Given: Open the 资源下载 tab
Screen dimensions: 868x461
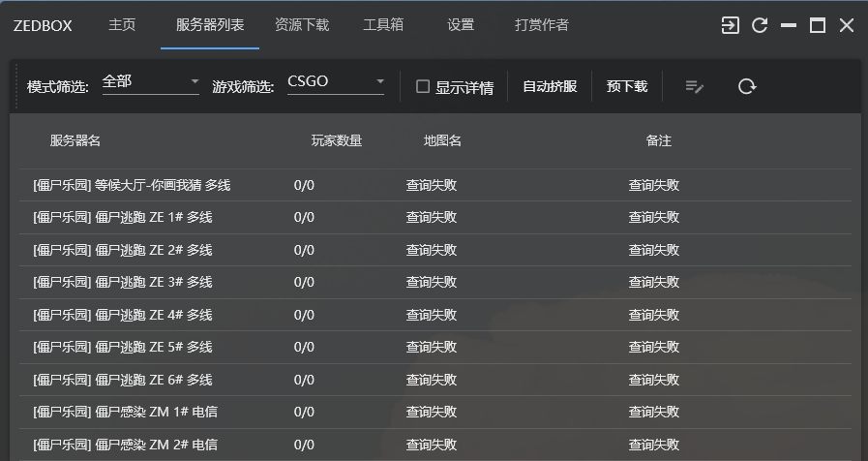Looking at the screenshot, I should tap(302, 25).
